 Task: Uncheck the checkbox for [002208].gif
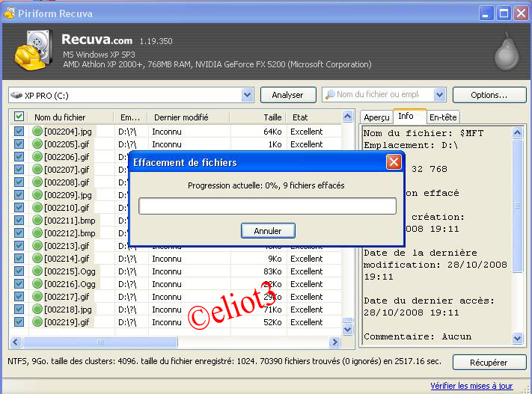[19, 182]
